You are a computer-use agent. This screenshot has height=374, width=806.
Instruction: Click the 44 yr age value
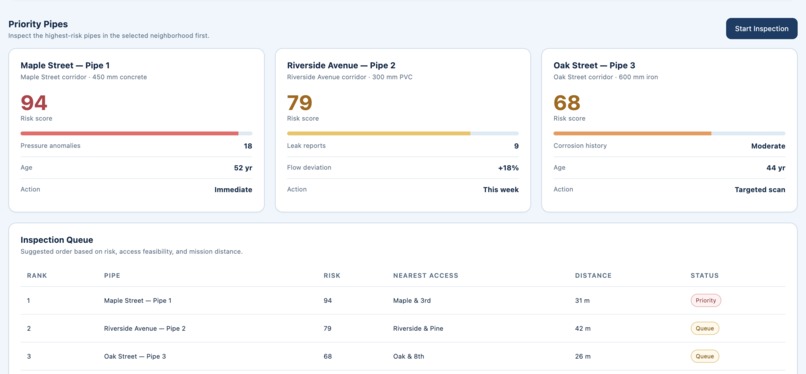[x=776, y=167]
